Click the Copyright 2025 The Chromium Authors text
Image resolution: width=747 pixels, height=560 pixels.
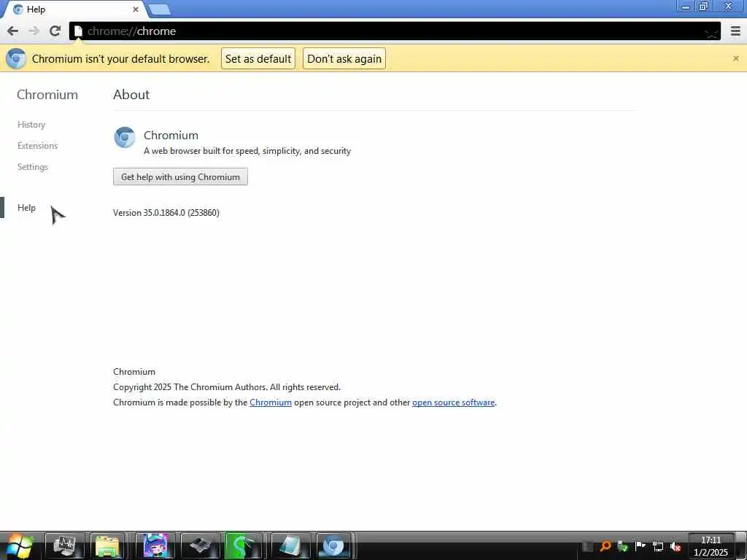[x=227, y=387]
